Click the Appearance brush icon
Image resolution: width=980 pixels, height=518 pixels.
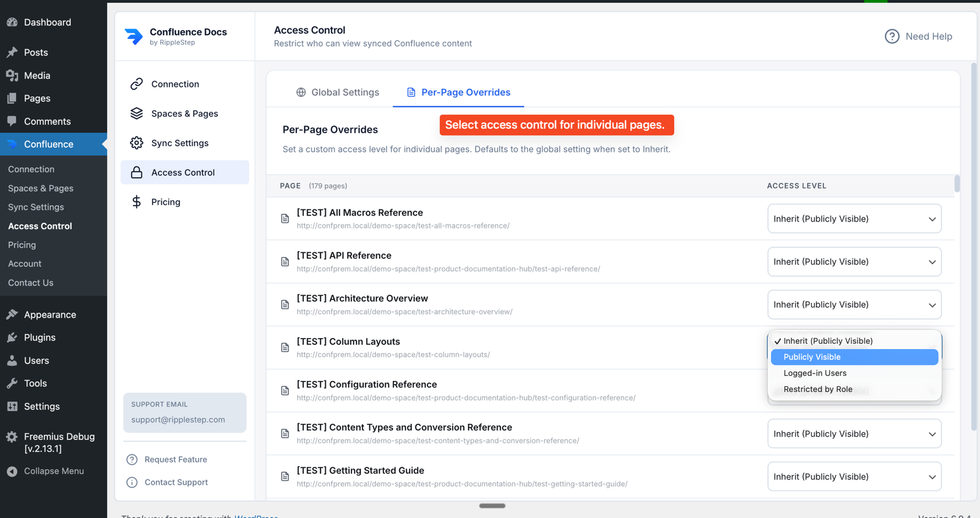coord(12,315)
